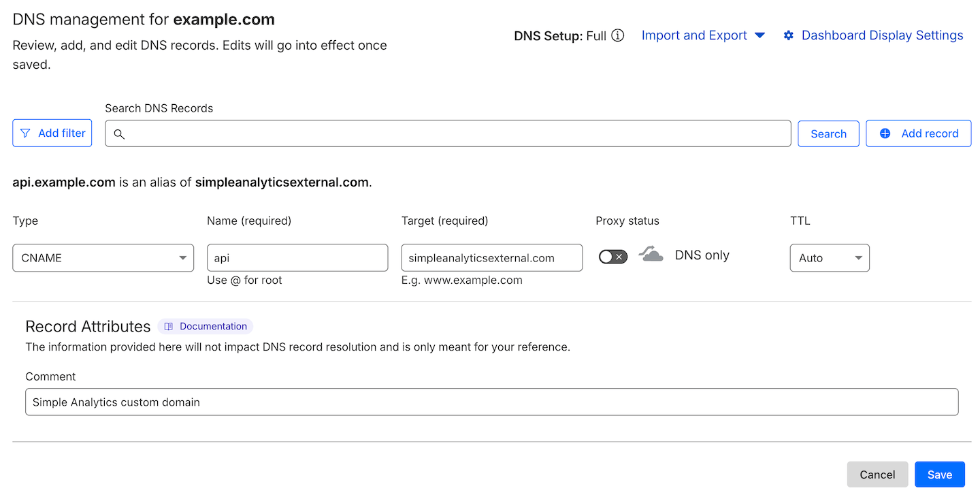Click the Search button
This screenshot has height=499, width=980.
pyautogui.click(x=828, y=133)
